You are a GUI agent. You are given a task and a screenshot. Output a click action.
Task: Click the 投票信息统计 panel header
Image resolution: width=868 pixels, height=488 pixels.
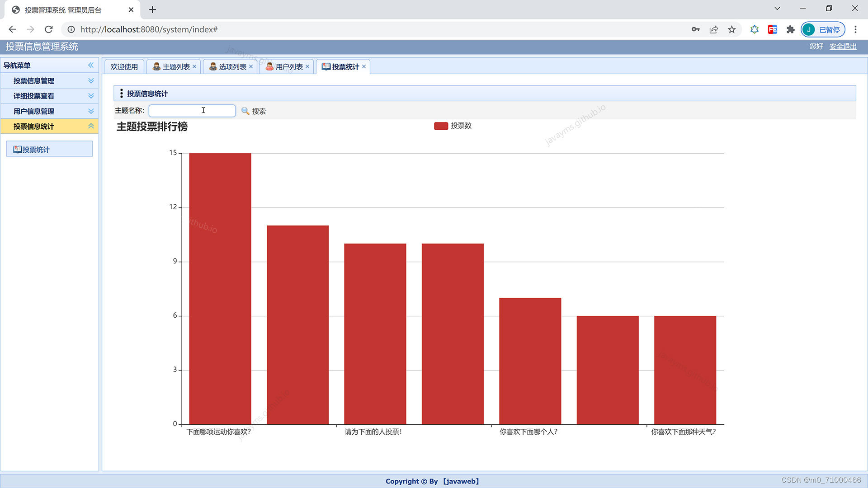(x=485, y=94)
